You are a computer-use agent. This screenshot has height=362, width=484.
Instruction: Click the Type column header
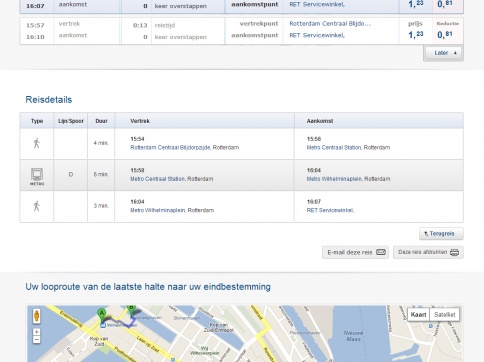[37, 121]
